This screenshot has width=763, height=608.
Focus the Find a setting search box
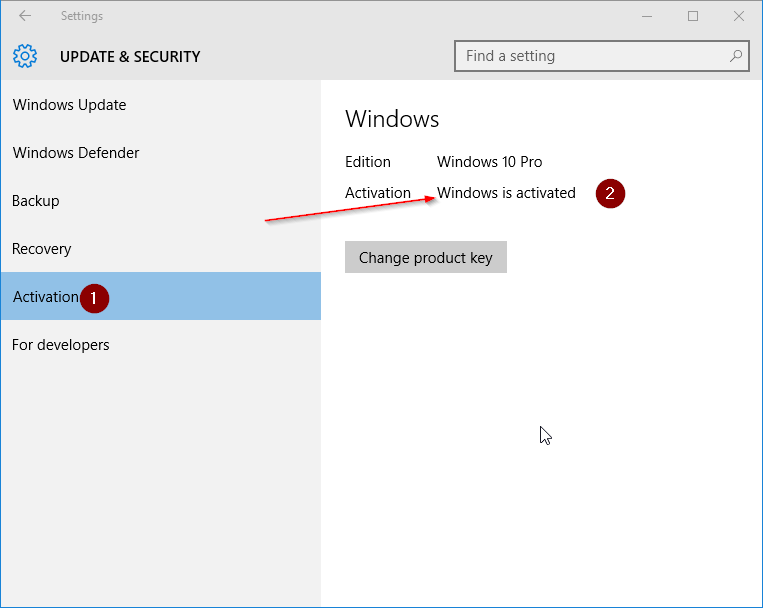601,56
